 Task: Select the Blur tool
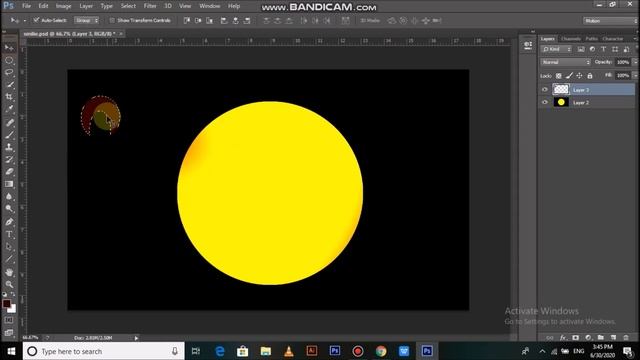[x=9, y=196]
